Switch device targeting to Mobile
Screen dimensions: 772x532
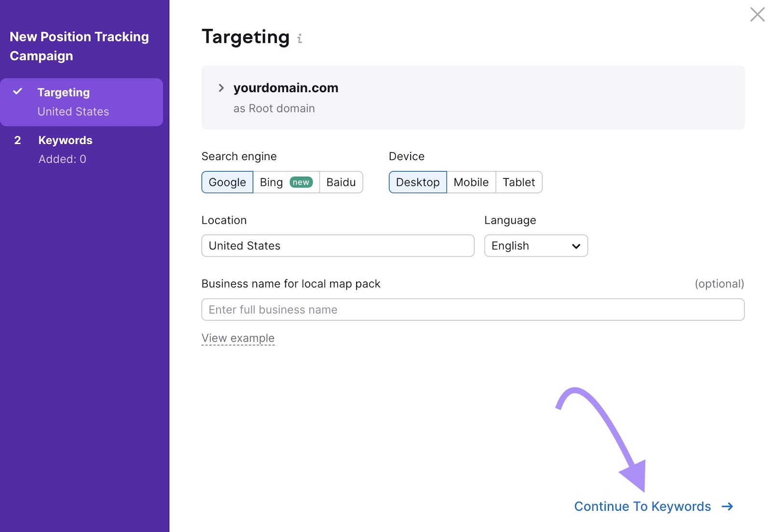click(470, 182)
